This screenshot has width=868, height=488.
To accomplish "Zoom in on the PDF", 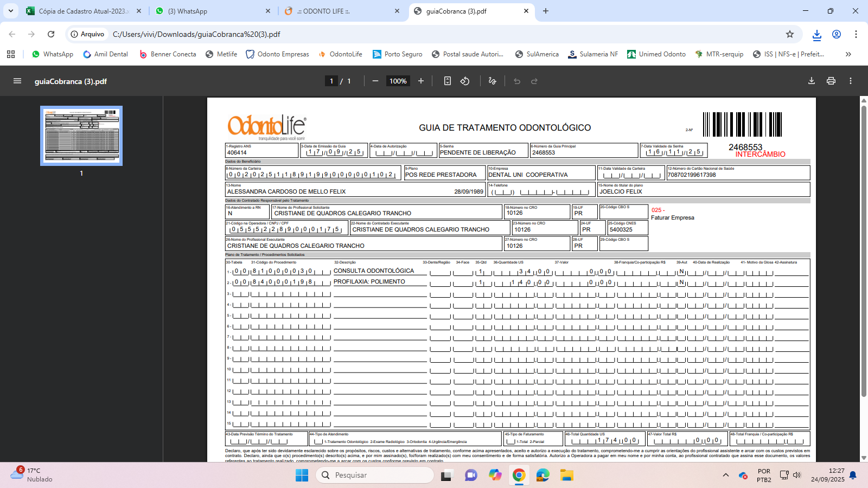I will tap(421, 81).
